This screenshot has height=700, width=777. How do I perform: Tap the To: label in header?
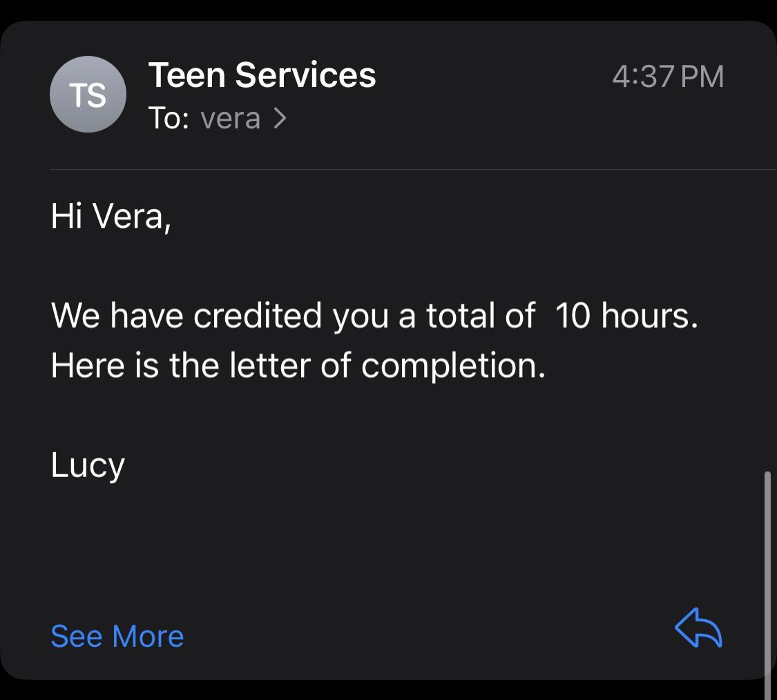pos(169,119)
